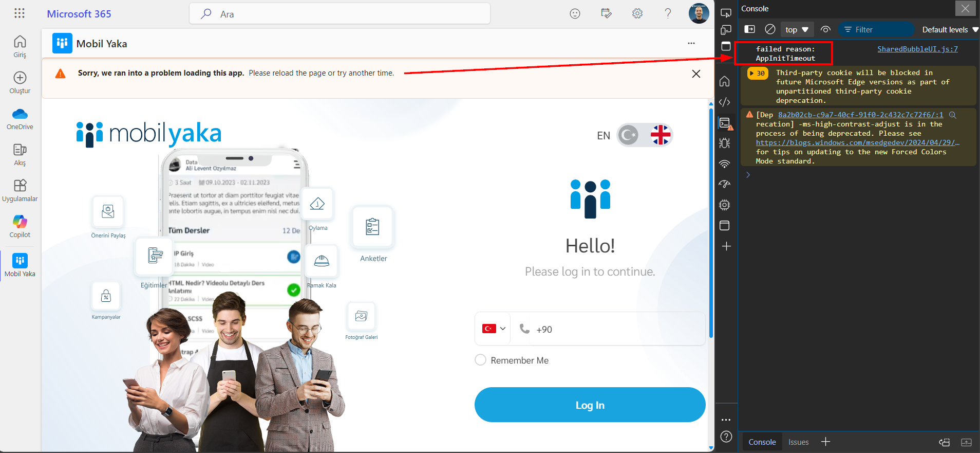Launch Copilot from the sidebar
Viewport: 980px width, 453px height.
point(20,226)
